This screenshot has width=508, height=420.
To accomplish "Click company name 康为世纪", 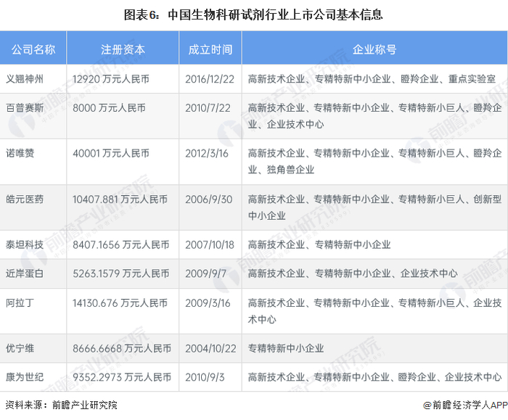I will tap(25, 377).
